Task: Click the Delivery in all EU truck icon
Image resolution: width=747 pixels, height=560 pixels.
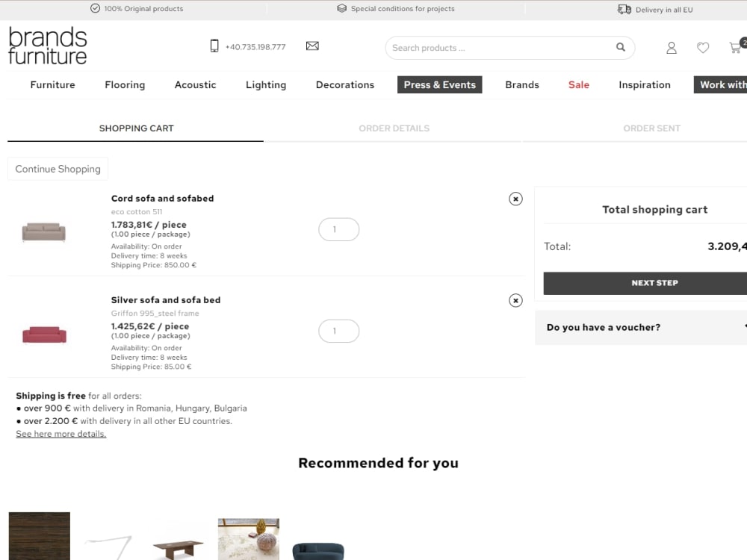Action: click(x=624, y=9)
